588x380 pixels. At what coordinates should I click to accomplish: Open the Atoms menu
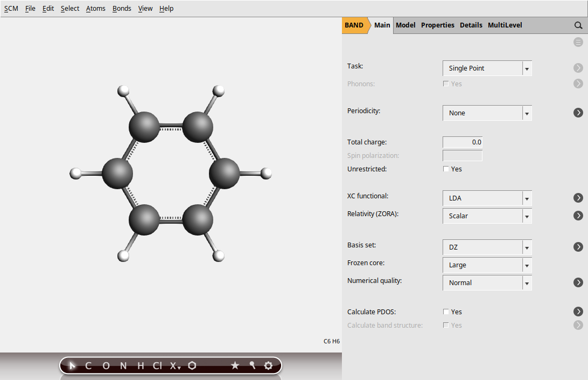95,8
